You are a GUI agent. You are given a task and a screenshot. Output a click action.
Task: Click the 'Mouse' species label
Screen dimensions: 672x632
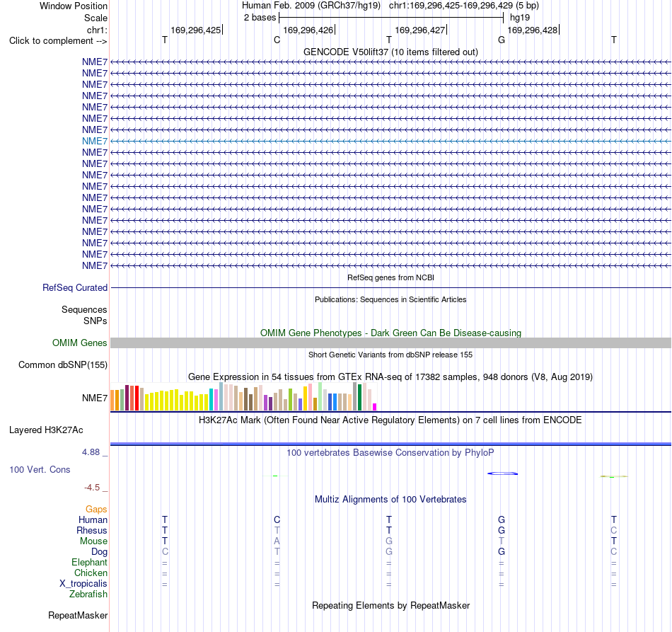coord(93,541)
